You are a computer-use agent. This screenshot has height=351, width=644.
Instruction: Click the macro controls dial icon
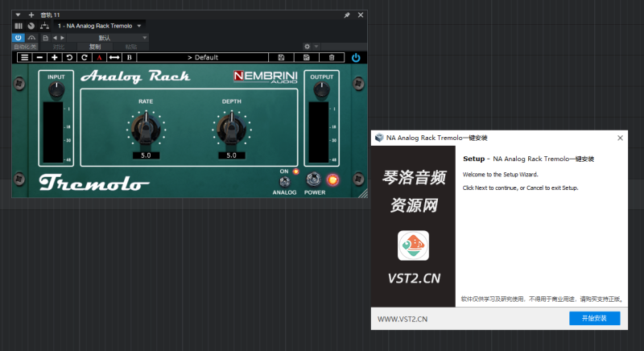click(31, 26)
